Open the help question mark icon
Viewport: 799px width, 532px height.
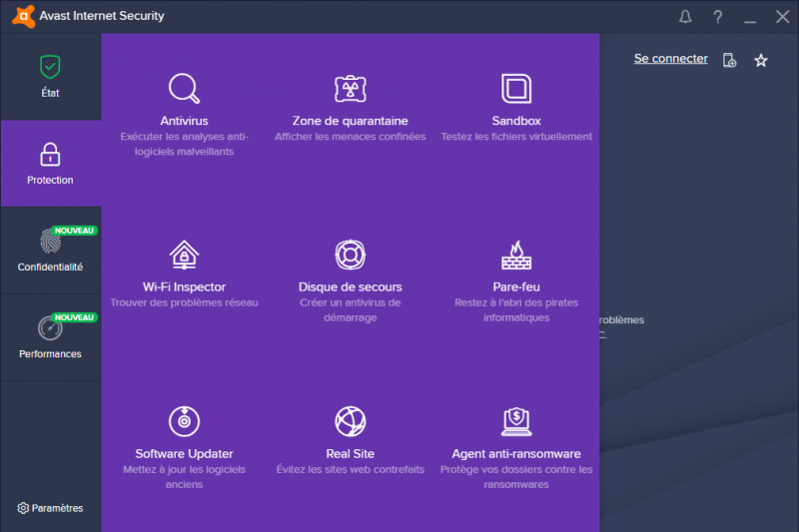[717, 17]
